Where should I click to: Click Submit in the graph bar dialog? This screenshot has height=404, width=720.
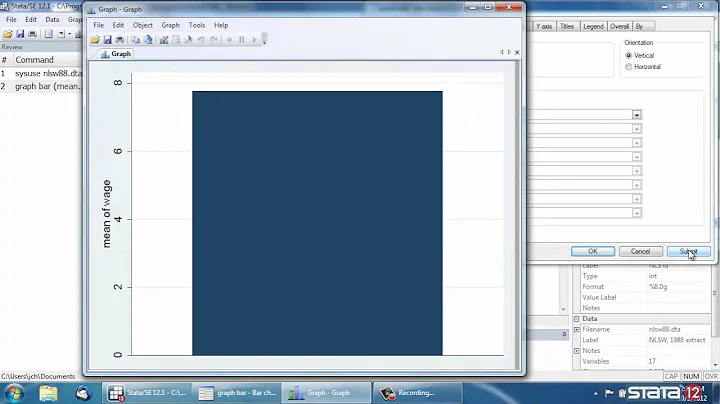tap(688, 252)
